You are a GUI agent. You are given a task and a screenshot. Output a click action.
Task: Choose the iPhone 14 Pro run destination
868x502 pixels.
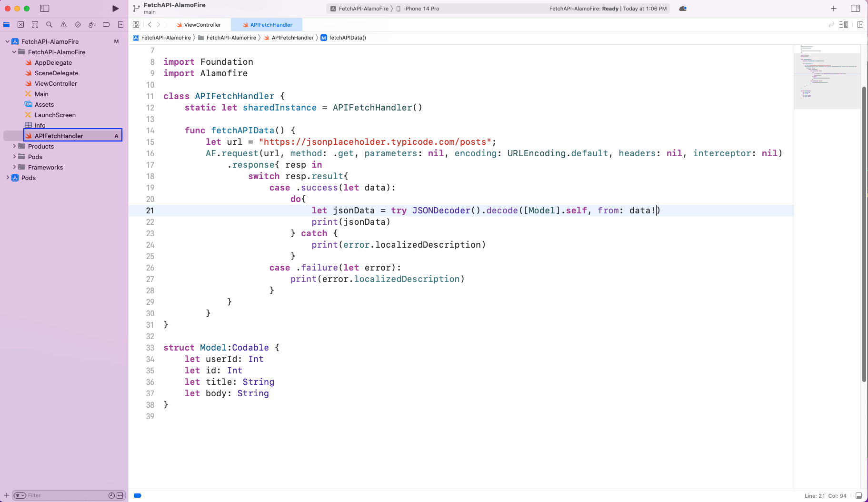coord(418,9)
